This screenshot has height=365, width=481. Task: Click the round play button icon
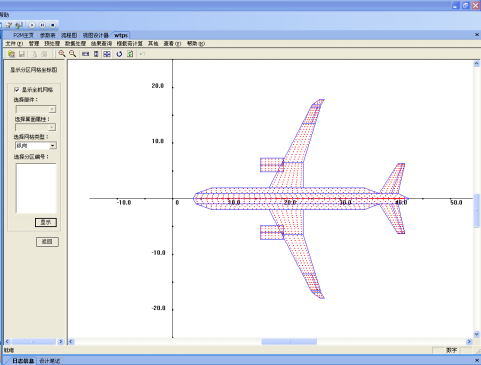[32, 25]
